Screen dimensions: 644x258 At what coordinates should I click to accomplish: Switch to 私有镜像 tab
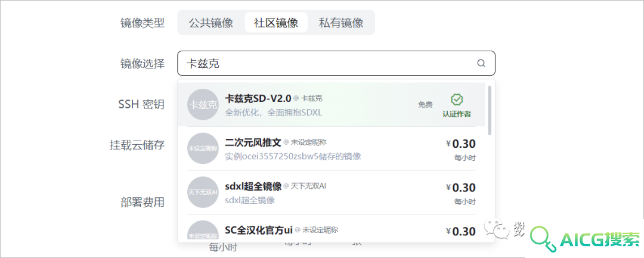[341, 23]
